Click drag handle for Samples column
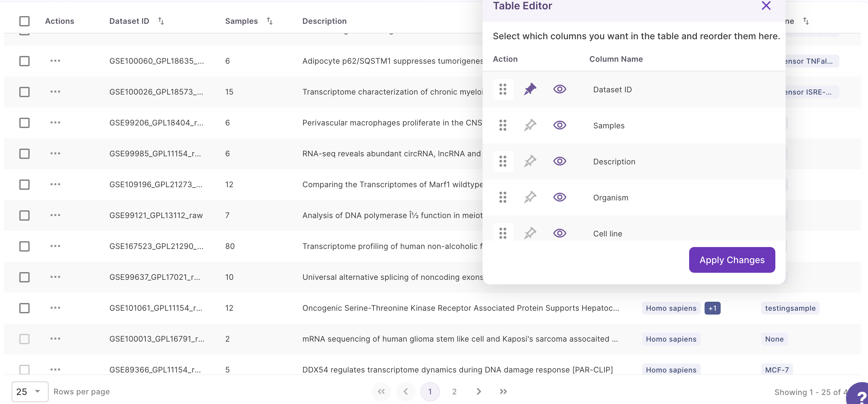868x404 pixels. point(503,125)
